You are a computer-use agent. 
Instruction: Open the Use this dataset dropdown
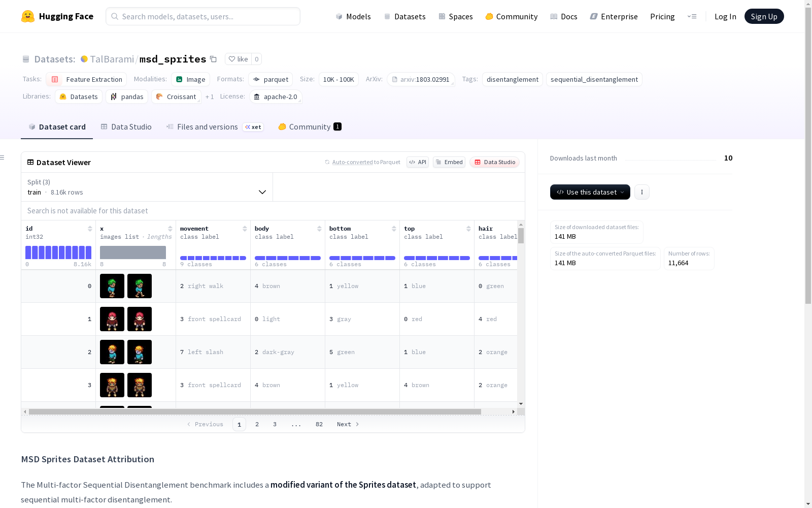coord(590,192)
